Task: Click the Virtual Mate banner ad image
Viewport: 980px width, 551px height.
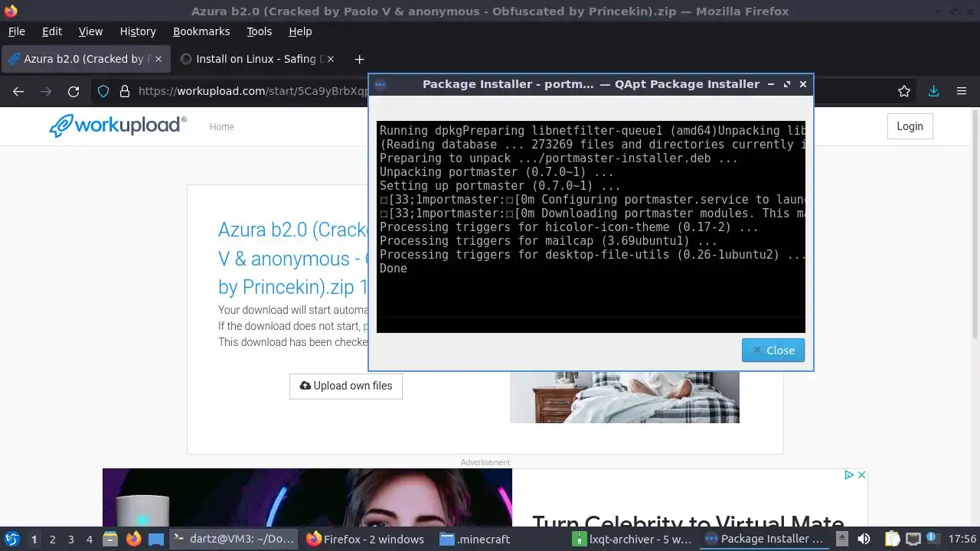Action: pos(307,497)
